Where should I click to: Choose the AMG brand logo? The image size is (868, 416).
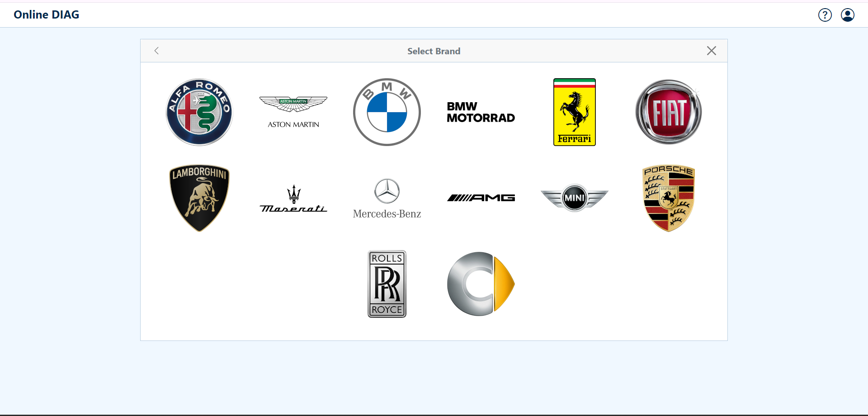point(481,198)
